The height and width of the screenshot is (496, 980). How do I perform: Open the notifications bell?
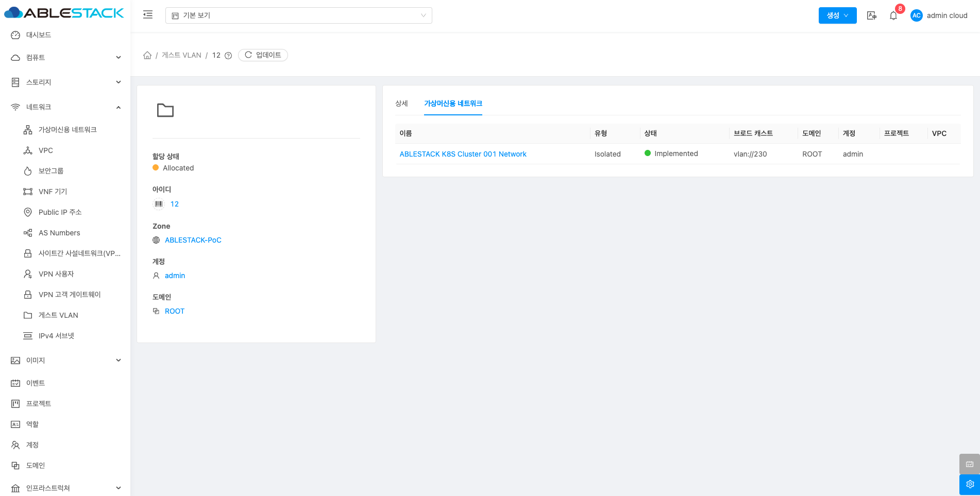coord(893,15)
